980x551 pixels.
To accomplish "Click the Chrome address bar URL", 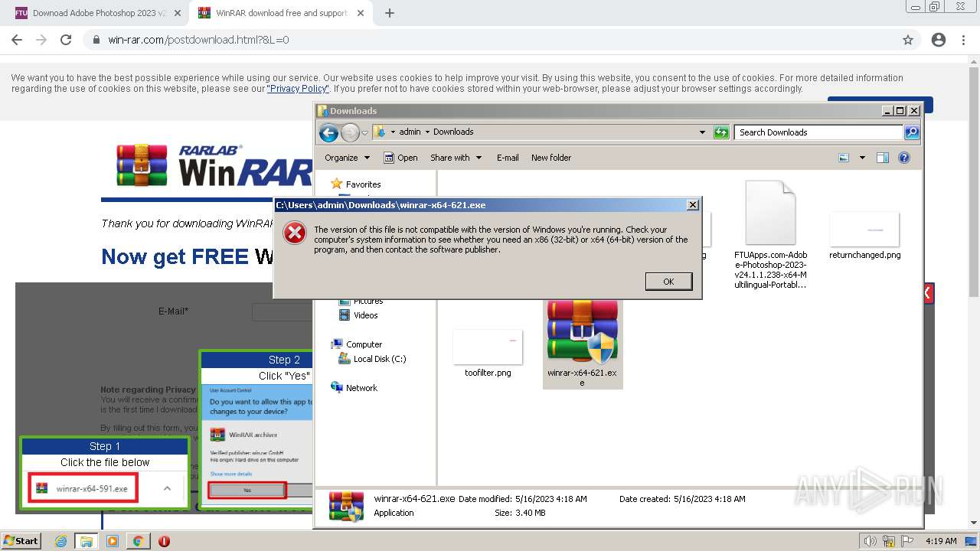I will 198,40.
